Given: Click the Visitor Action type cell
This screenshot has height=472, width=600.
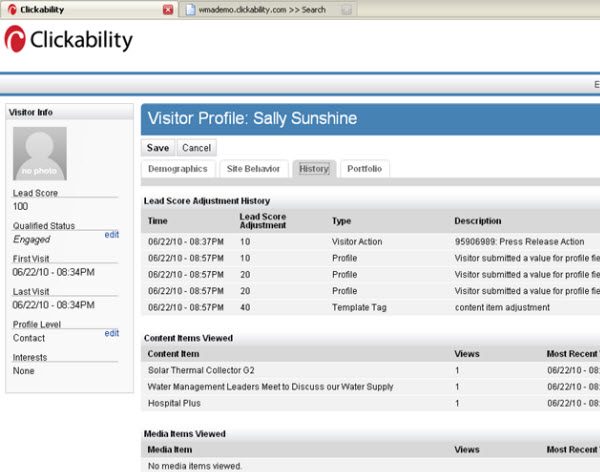Looking at the screenshot, I should pos(357,242).
